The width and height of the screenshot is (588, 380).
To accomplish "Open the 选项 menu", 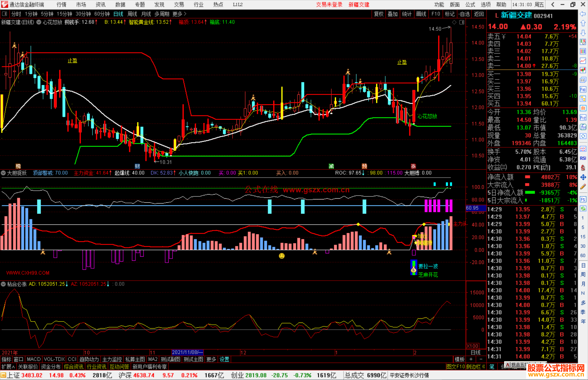I will click(x=486, y=4).
